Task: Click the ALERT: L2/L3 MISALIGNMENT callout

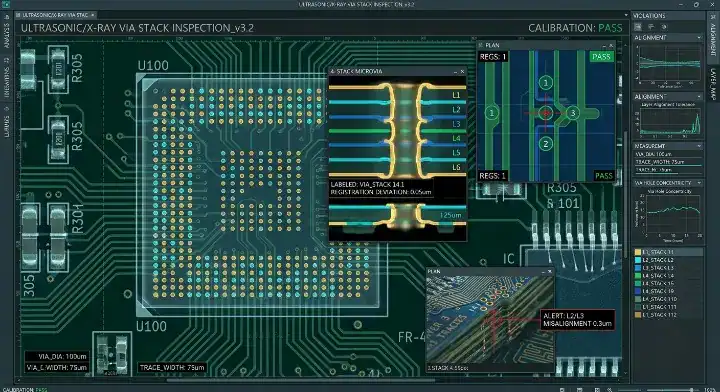Action: [x=577, y=319]
